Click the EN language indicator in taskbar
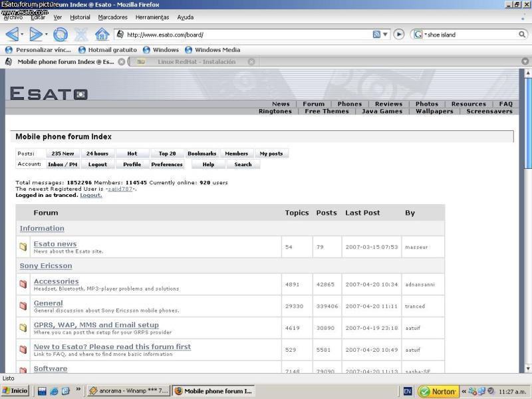The width and height of the screenshot is (532, 399). (408, 391)
